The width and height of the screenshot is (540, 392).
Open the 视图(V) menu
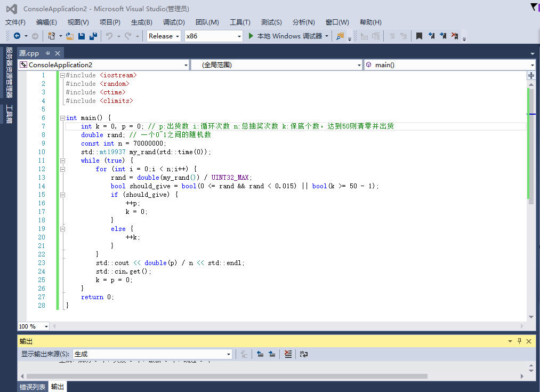(78, 22)
